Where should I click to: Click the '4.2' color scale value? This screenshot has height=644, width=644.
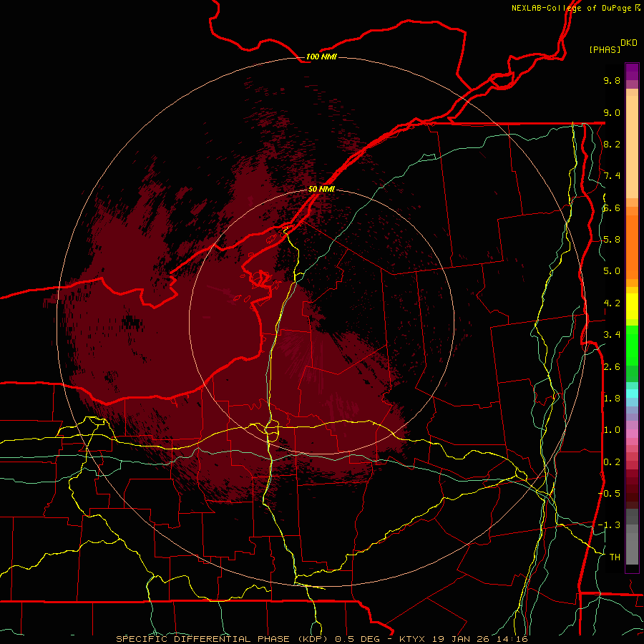coord(612,303)
